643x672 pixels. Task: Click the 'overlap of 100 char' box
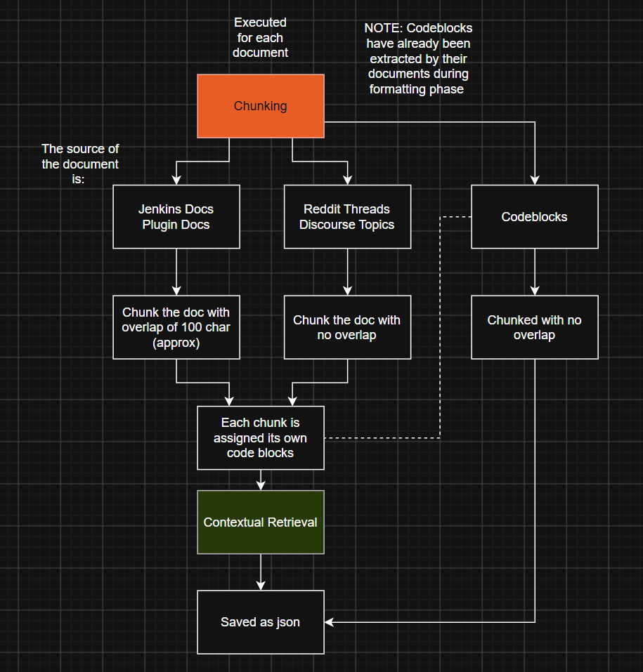(176, 327)
